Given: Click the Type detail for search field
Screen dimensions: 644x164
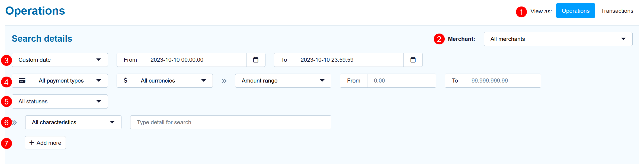Looking at the screenshot, I should pos(230,122).
